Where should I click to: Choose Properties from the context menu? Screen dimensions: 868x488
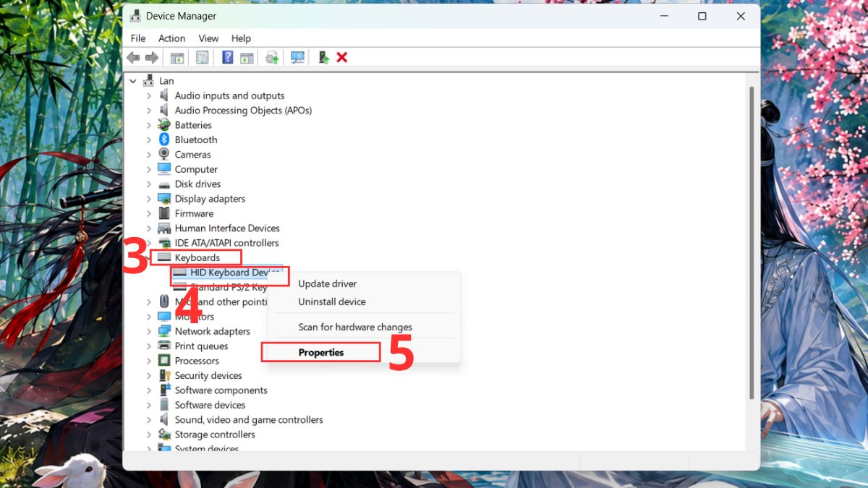[x=321, y=352]
